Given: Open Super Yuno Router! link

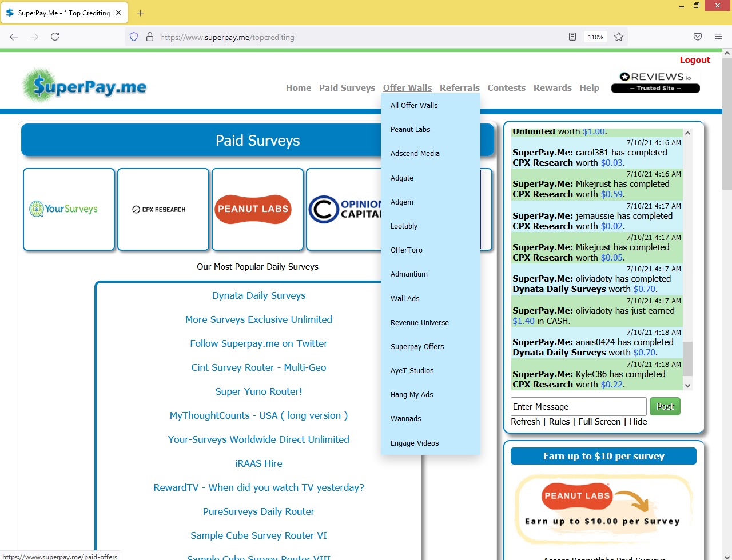Looking at the screenshot, I should 258,391.
